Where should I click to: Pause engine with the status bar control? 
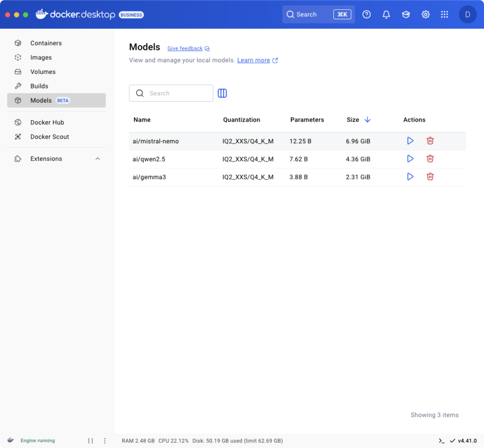(x=90, y=441)
